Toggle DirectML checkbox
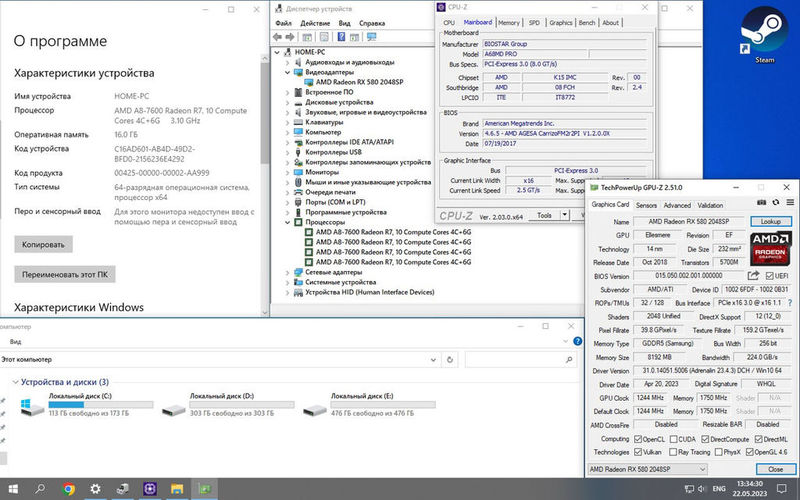The image size is (800, 500). 759,439
